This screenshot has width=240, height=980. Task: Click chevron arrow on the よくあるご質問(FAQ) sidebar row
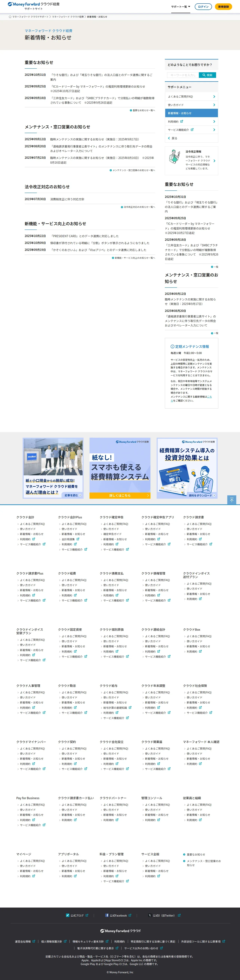click(214, 97)
